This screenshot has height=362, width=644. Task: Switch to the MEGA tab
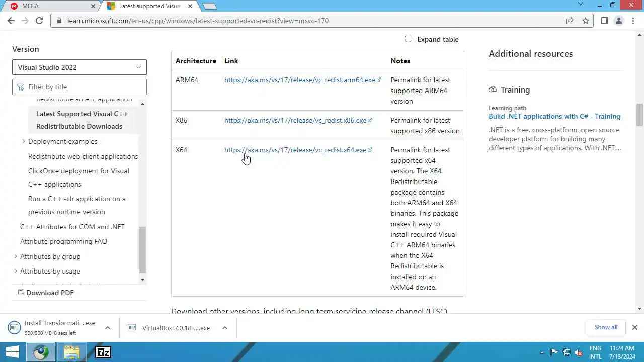[x=50, y=6]
